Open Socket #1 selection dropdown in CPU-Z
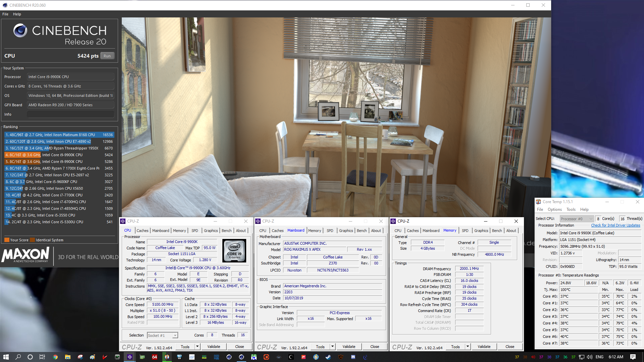The image size is (644, 362). pos(162,336)
